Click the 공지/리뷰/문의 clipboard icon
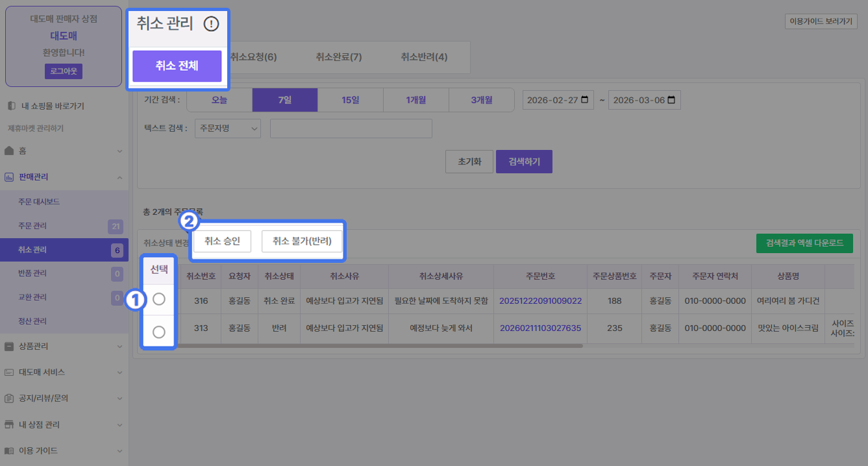The width and height of the screenshot is (868, 466). click(9, 398)
